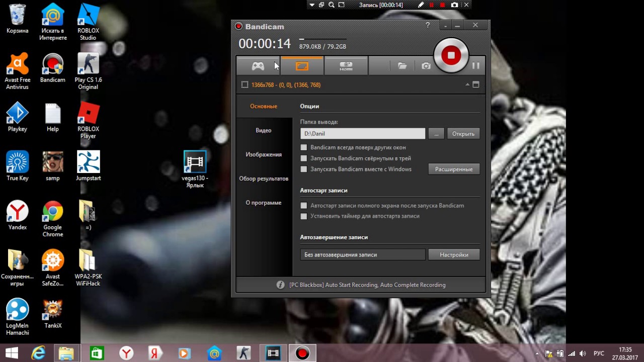Toggle Установить таймер для автостарта checkbox
The image size is (644, 362).
(303, 216)
